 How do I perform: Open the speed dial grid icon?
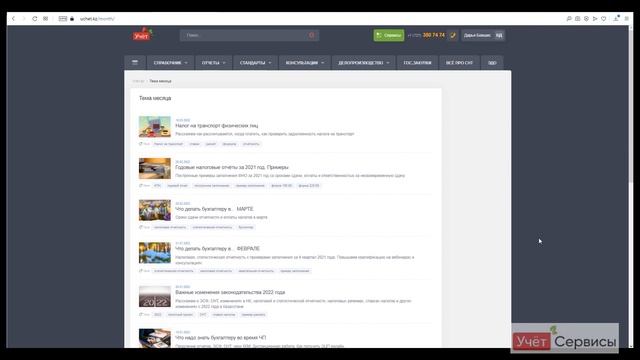(45, 19)
